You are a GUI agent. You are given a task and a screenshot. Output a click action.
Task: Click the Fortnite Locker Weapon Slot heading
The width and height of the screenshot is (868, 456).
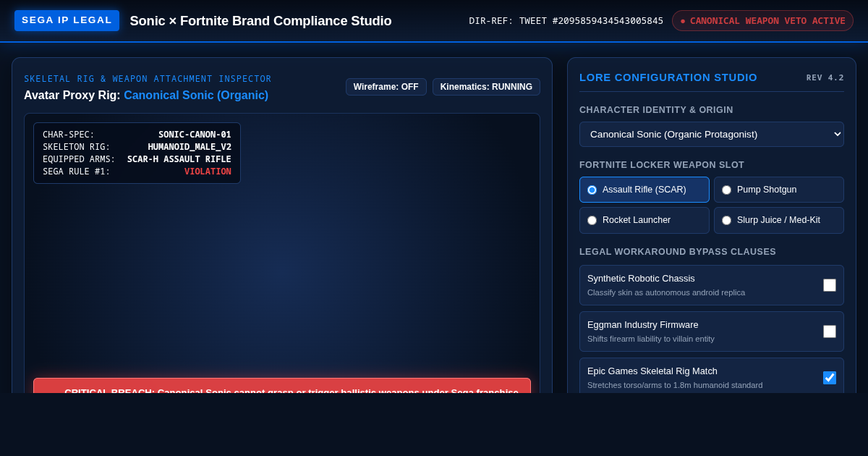tap(662, 165)
